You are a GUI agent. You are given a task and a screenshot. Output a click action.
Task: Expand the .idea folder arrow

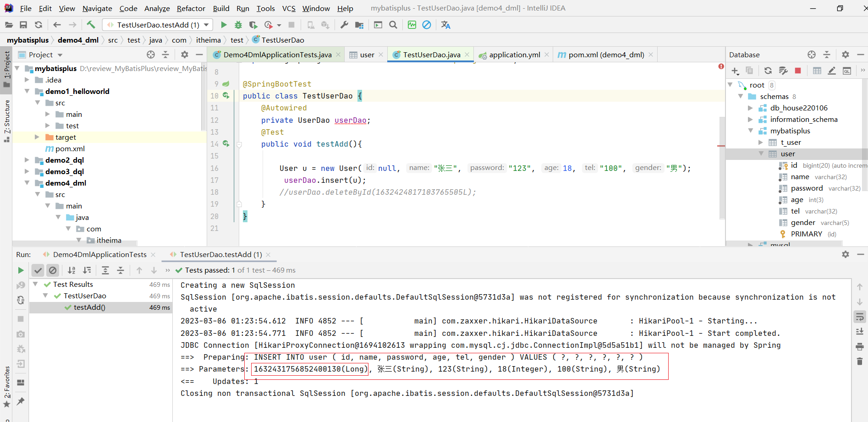click(27, 80)
